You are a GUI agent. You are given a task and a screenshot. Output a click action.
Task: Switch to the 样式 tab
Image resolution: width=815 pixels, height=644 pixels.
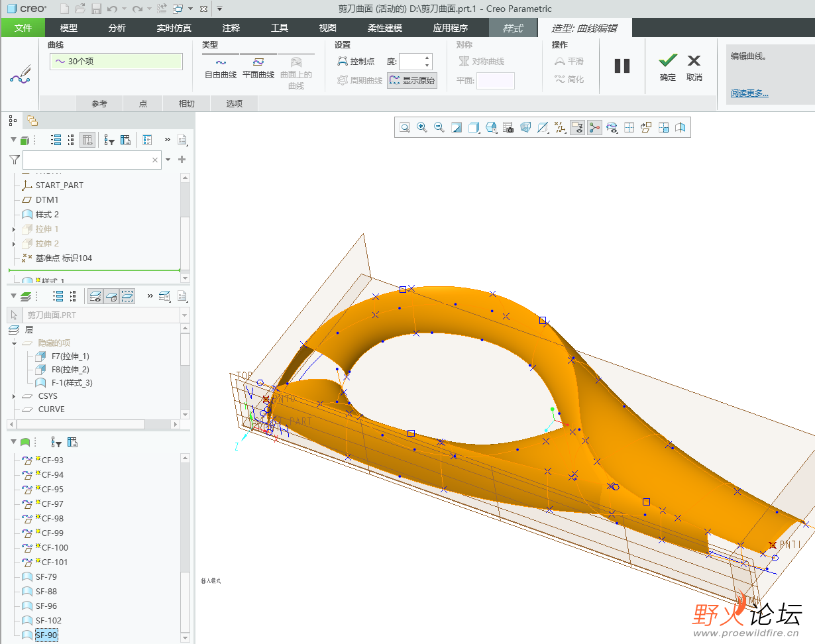(512, 28)
